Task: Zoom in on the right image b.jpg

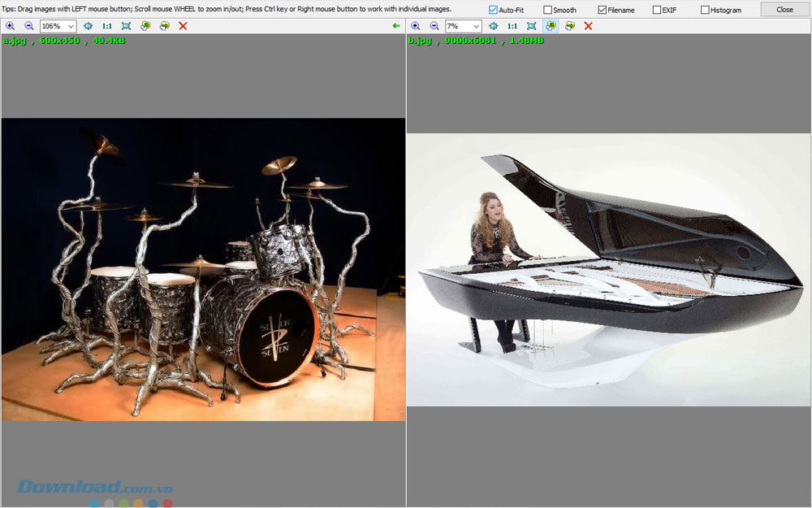Action: tap(416, 26)
